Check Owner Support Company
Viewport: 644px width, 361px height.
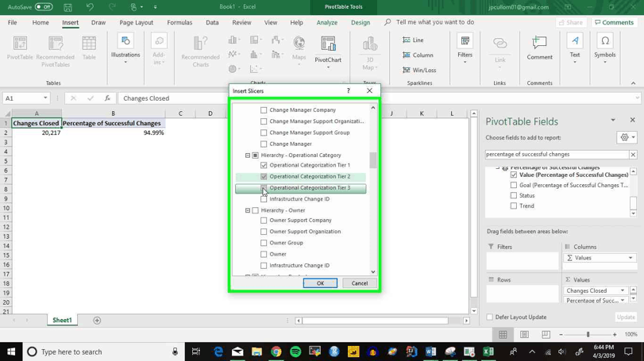click(264, 221)
